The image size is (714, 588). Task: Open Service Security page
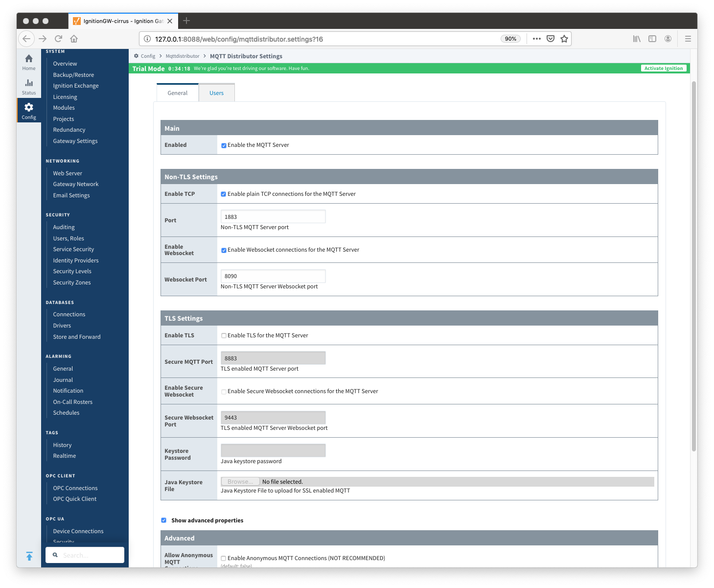point(73,249)
